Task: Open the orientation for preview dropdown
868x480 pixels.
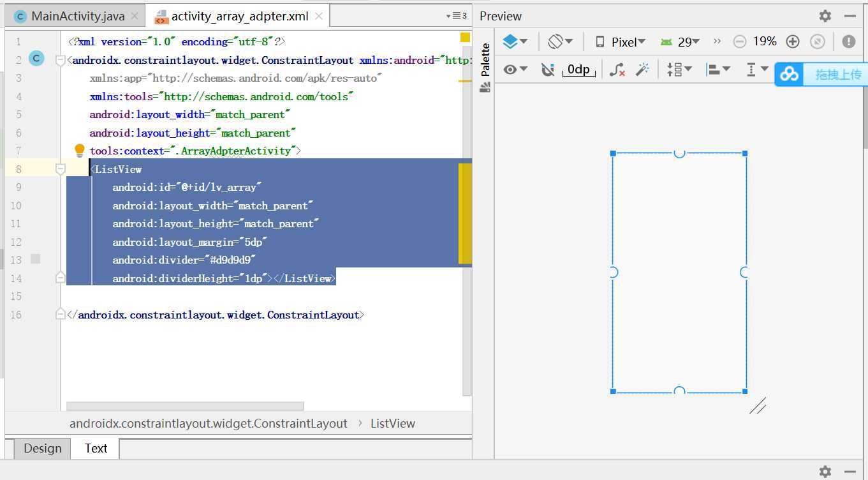Action: 560,41
